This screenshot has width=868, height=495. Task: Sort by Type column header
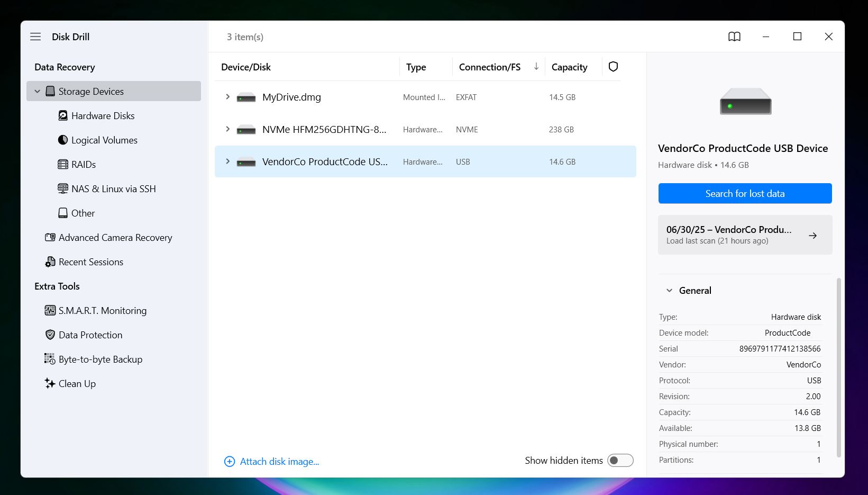pyautogui.click(x=416, y=67)
